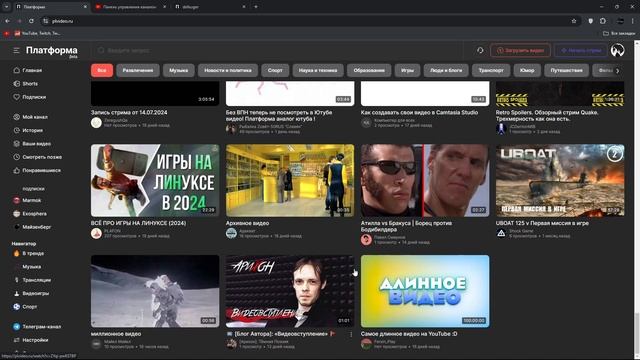The height and width of the screenshot is (360, 640).
Task: Open Marmok subscription channel
Action: point(27,200)
